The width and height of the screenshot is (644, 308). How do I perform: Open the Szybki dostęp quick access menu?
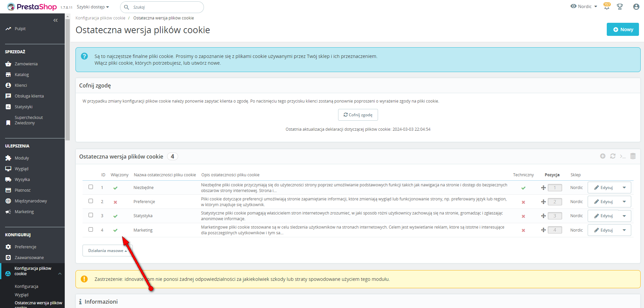[93, 7]
